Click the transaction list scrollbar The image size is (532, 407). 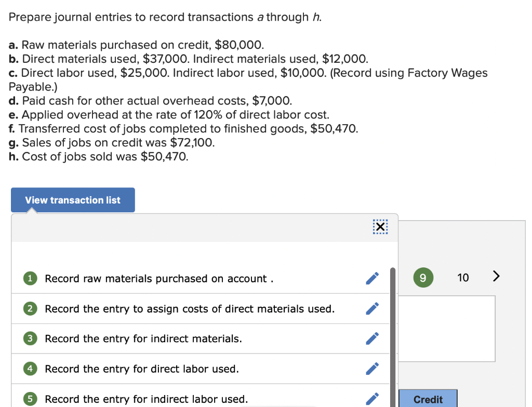(392, 311)
